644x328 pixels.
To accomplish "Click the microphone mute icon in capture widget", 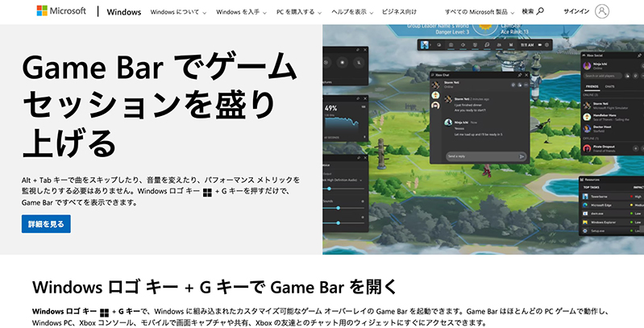I will (x=359, y=62).
